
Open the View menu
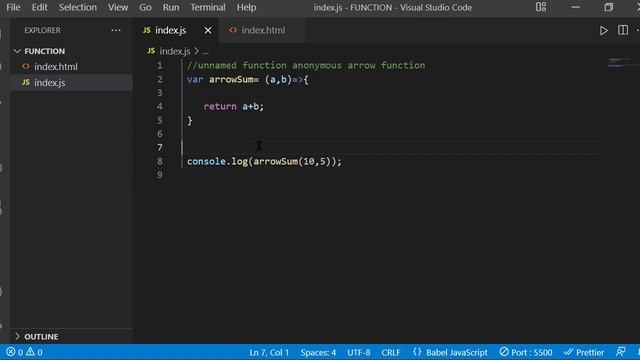tap(118, 7)
